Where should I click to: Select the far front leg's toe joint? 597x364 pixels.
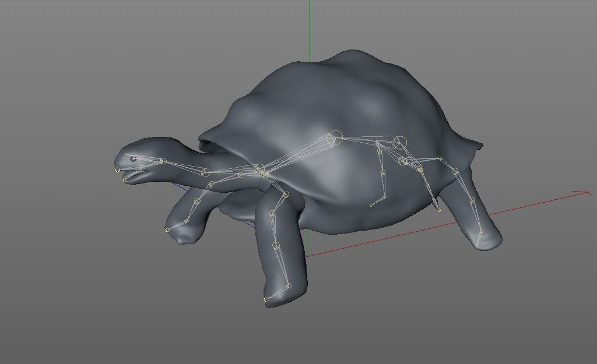click(167, 230)
